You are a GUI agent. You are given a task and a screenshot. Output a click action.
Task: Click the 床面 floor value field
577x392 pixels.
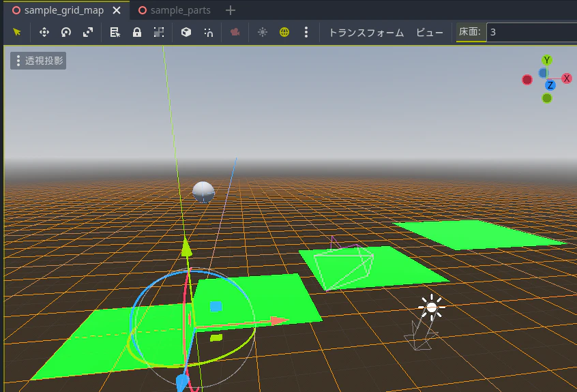(x=531, y=32)
